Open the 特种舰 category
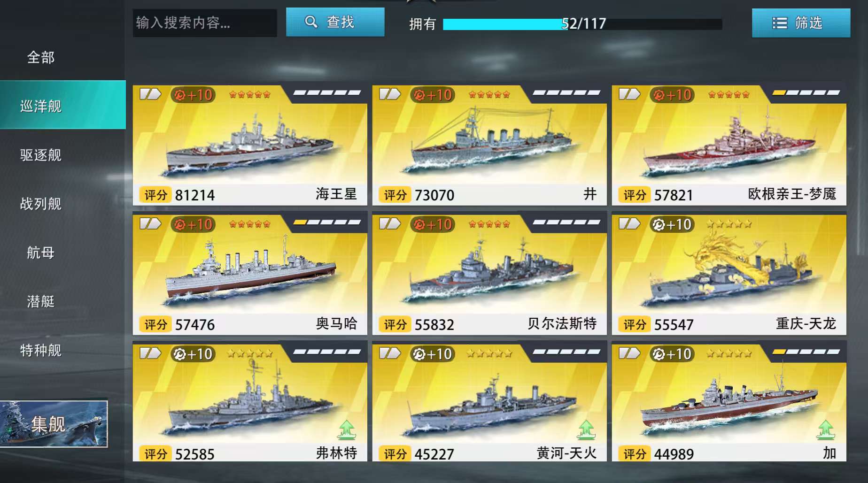The image size is (868, 483). (x=41, y=350)
